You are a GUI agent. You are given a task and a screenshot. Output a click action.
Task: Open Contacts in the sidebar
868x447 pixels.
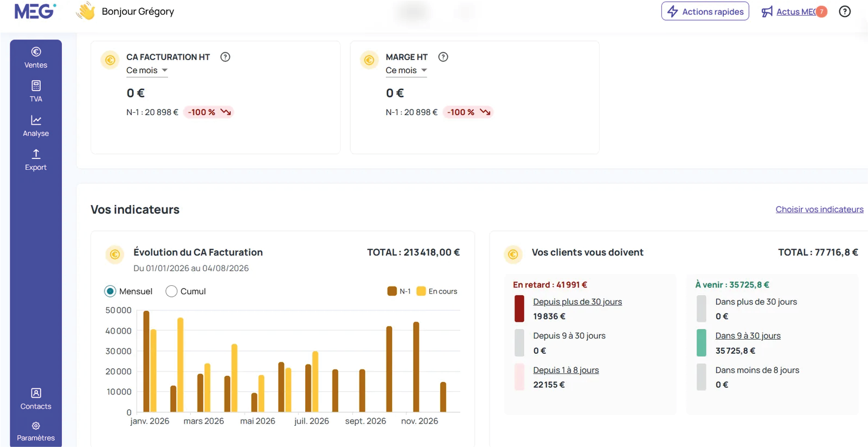click(36, 399)
